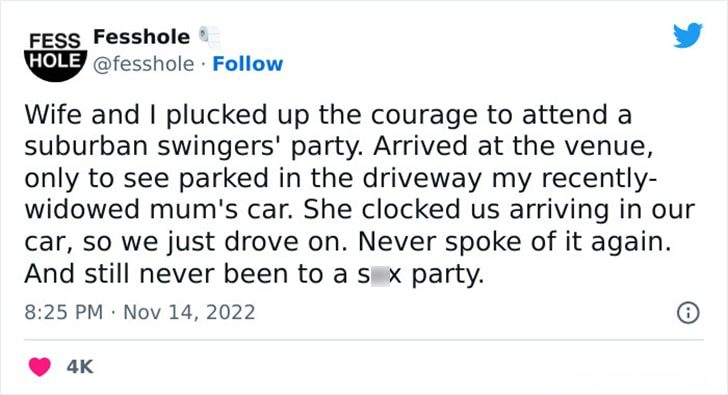
Task: Click the pink heart like icon
Action: 39,367
